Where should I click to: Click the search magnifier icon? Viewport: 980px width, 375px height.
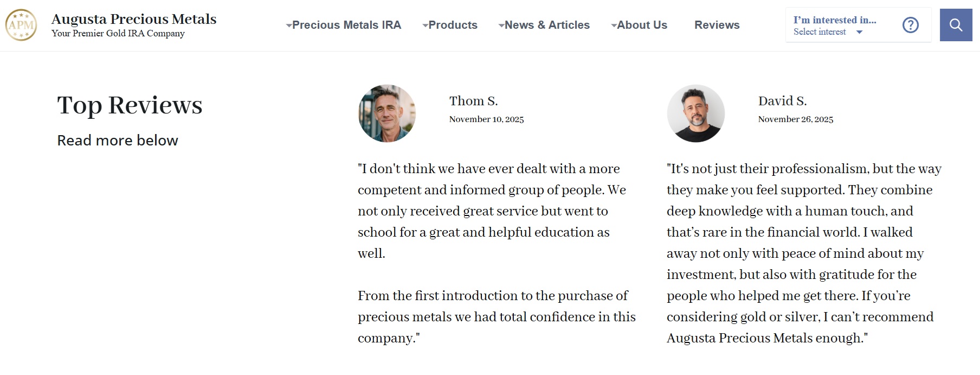(x=956, y=25)
